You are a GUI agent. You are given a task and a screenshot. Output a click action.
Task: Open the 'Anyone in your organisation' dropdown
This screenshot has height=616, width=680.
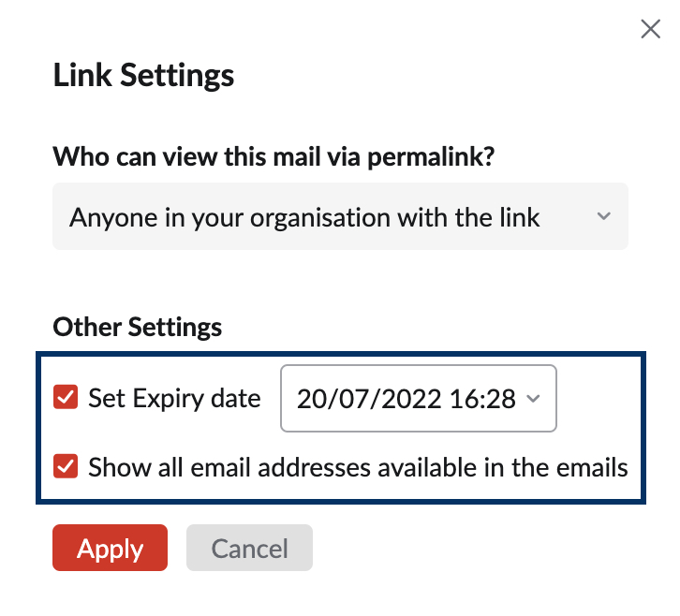[x=340, y=217]
